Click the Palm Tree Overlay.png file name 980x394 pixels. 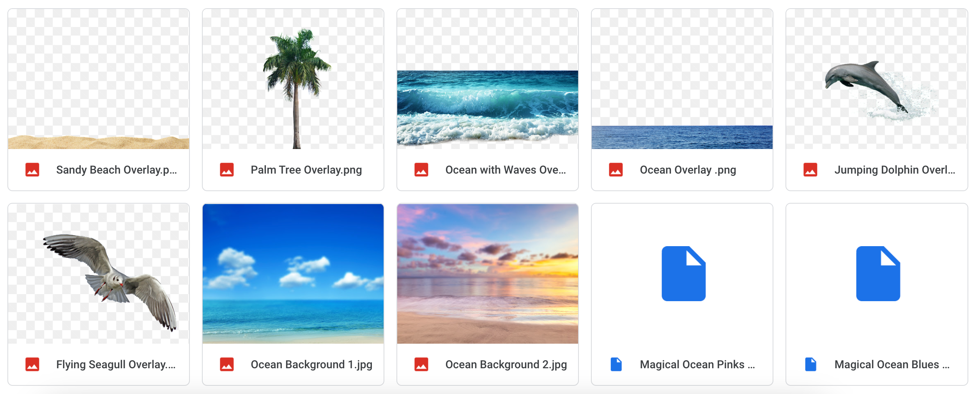(x=306, y=170)
